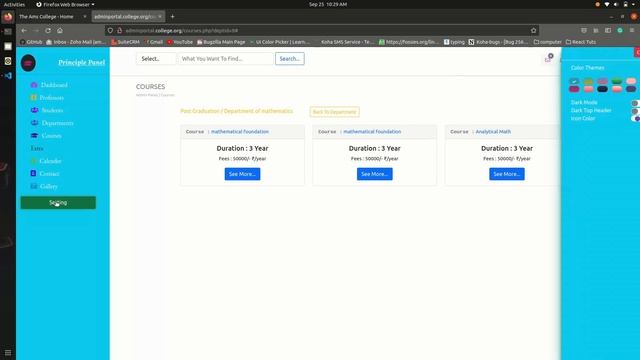Open the GitHub bookmark
Image resolution: width=640 pixels, height=360 pixels.
pos(31,42)
